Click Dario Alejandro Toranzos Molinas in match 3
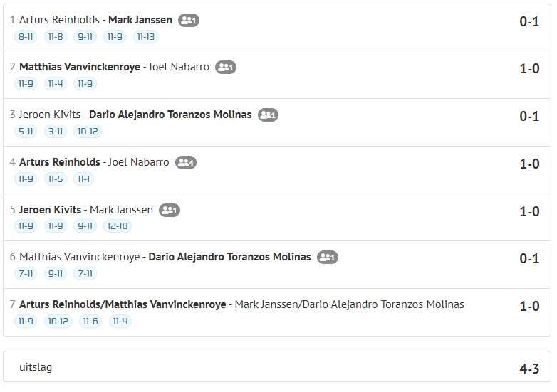The width and height of the screenshot is (557, 392). [170, 115]
